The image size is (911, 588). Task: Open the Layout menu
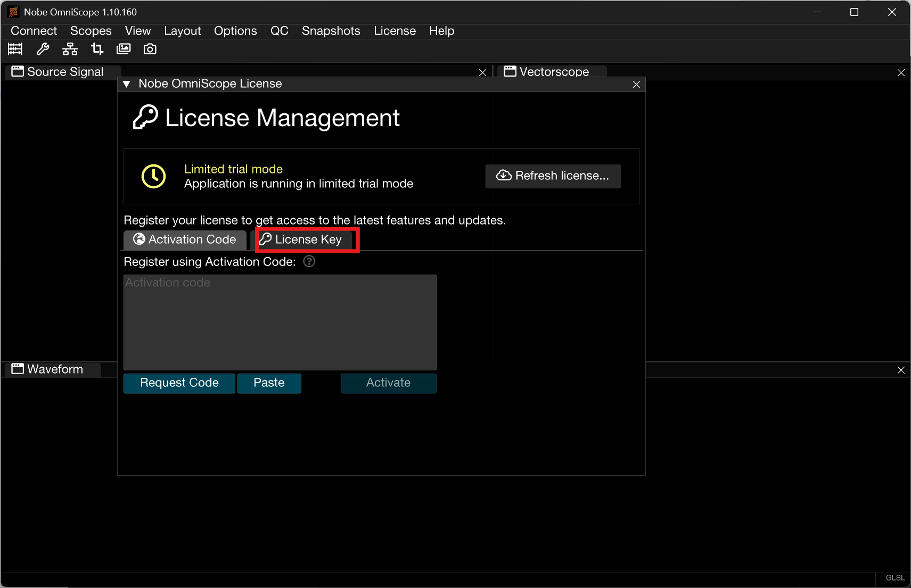(183, 31)
